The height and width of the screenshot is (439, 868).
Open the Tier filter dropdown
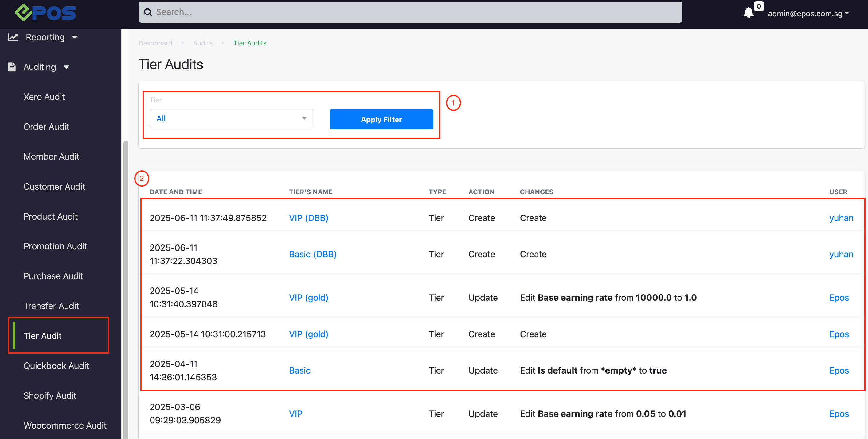231,118
